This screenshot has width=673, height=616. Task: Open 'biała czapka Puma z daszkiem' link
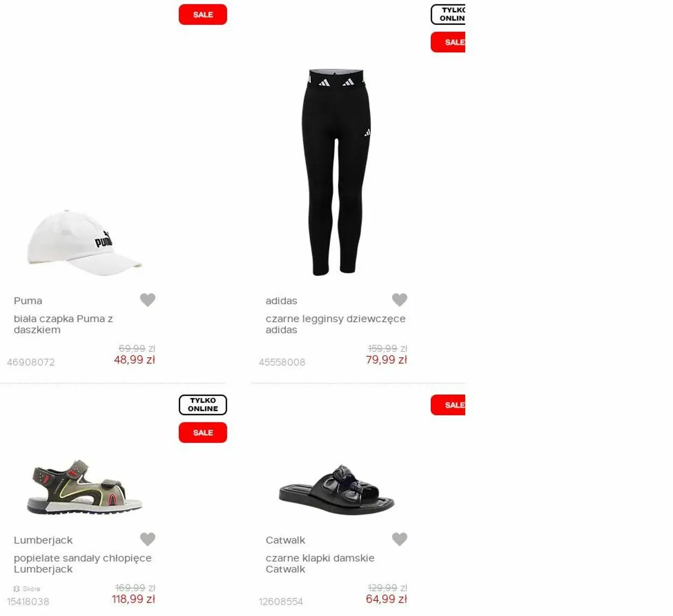pos(64,324)
